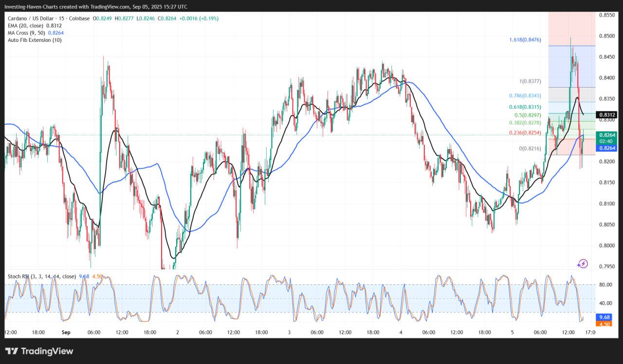Select the Cardano / US Dollar symbol title
The height and width of the screenshot is (364, 623).
(49, 18)
